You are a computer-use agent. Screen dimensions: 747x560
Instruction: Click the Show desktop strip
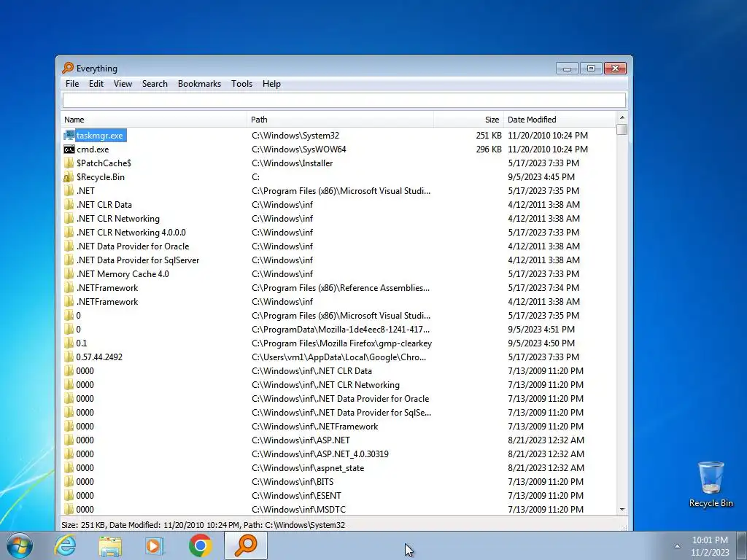pos(742,545)
